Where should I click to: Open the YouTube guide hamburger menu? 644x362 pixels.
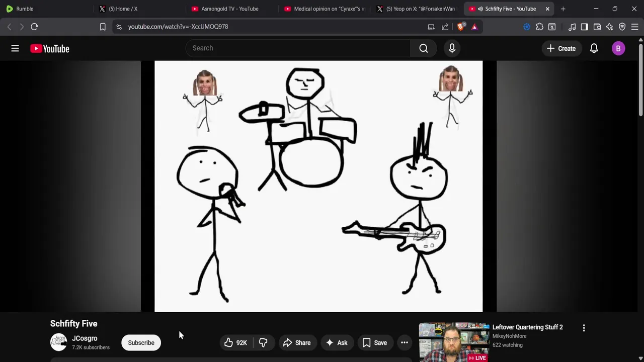tap(15, 48)
